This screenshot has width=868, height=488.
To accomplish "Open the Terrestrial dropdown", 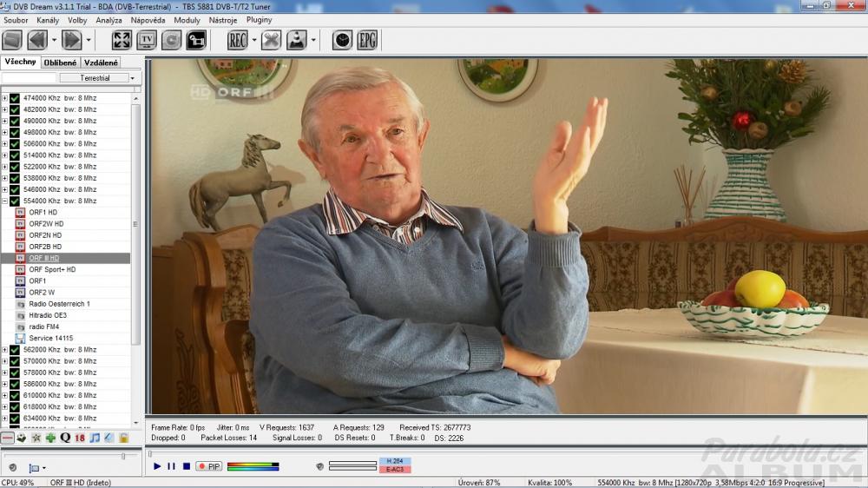I will [x=98, y=78].
